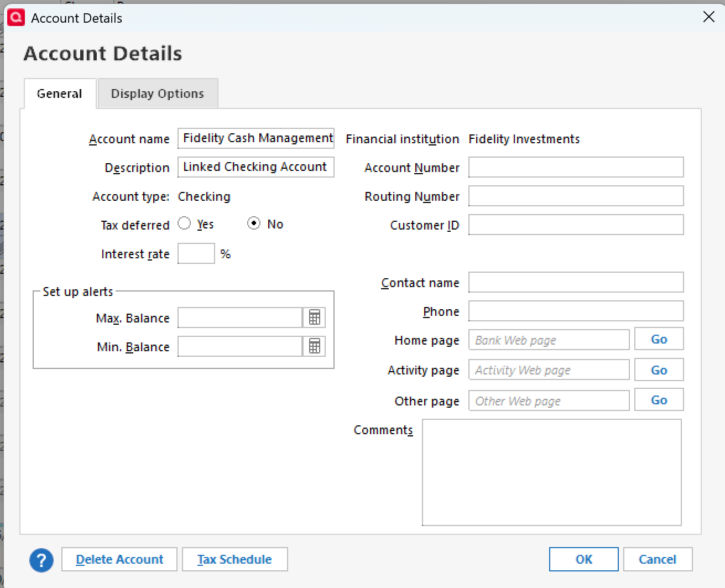Click the Set up alerts group label
The image size is (725, 588).
(x=78, y=292)
